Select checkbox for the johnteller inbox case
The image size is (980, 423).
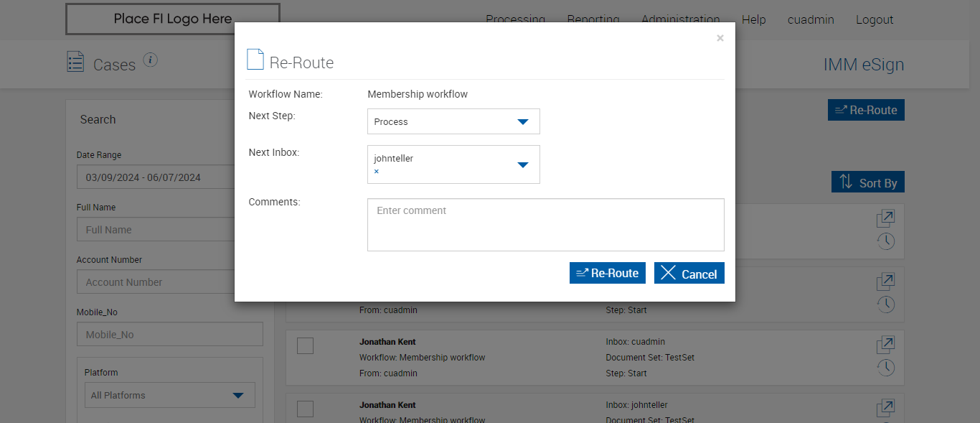(305, 409)
